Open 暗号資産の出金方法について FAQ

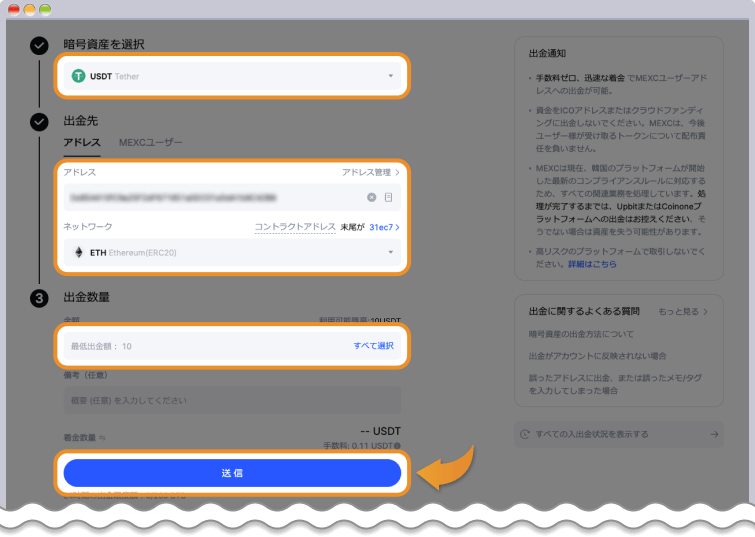(x=581, y=334)
